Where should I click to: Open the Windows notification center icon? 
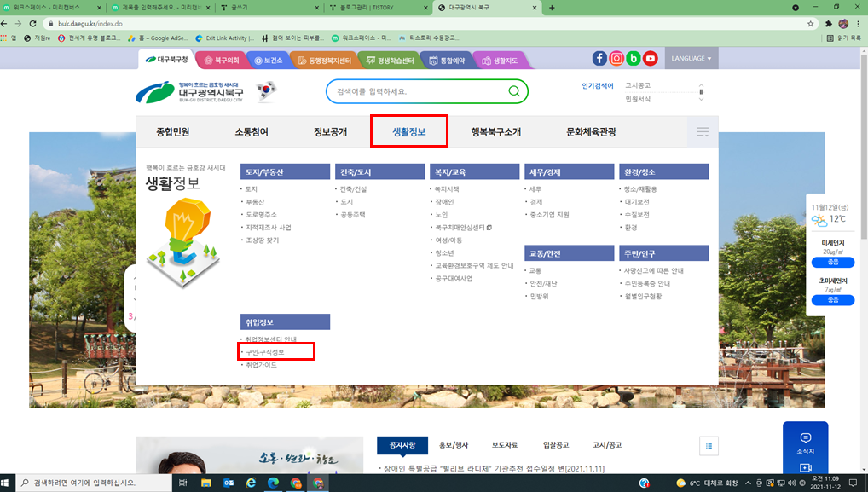point(853,483)
